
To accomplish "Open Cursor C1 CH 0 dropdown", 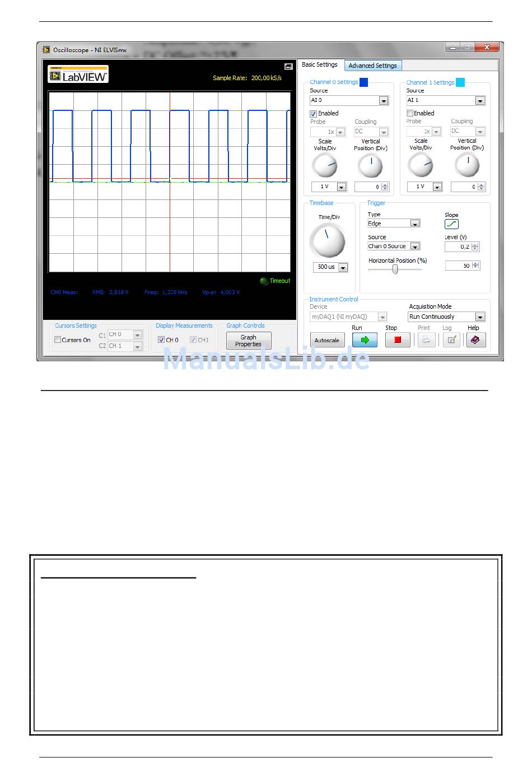I will click(x=138, y=335).
